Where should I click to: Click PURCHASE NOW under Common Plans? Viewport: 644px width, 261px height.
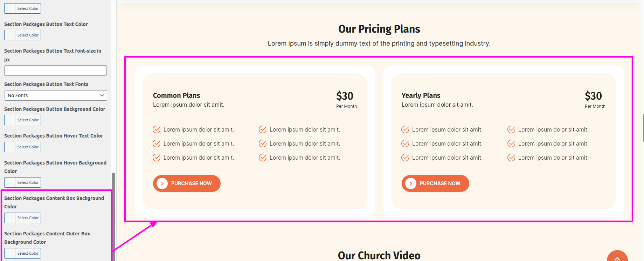(191, 183)
